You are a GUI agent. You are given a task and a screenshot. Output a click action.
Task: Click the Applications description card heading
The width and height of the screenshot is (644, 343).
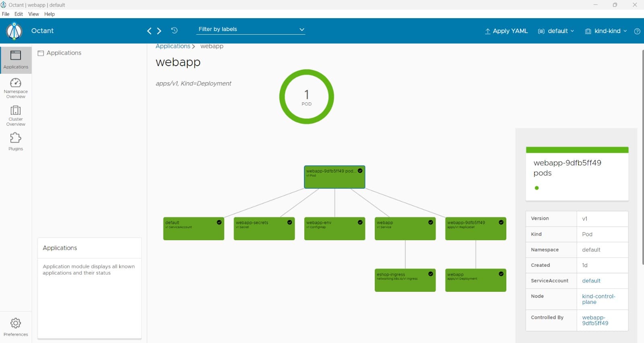[x=60, y=248]
